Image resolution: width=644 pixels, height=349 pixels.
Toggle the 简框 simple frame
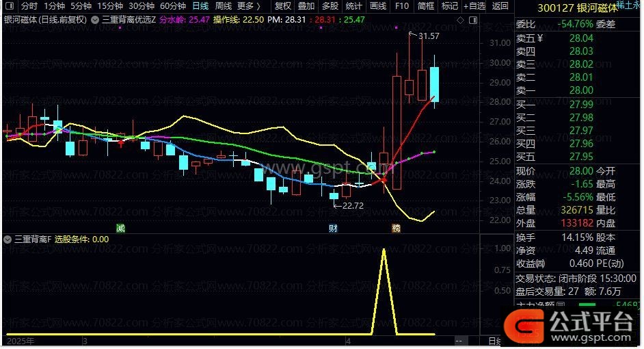[425, 6]
